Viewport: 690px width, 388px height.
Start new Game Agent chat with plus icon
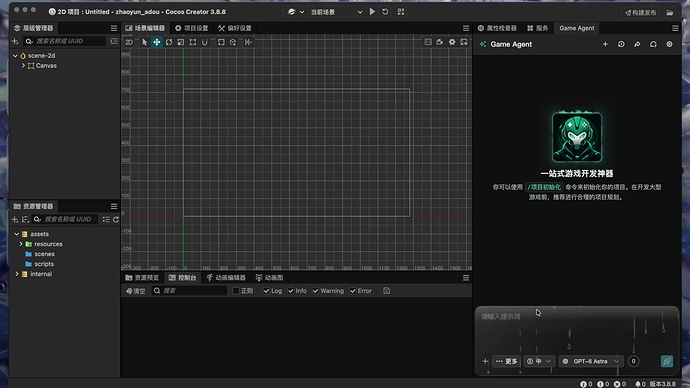point(605,44)
